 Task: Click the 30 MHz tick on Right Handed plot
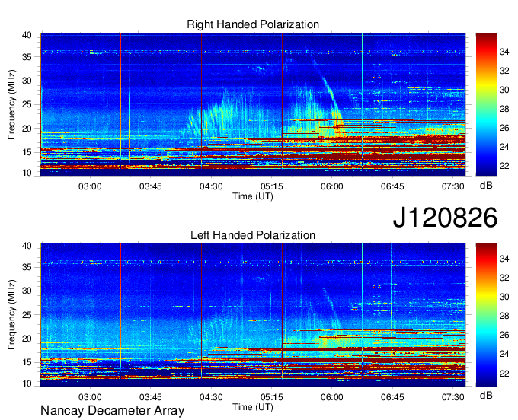click(x=27, y=81)
